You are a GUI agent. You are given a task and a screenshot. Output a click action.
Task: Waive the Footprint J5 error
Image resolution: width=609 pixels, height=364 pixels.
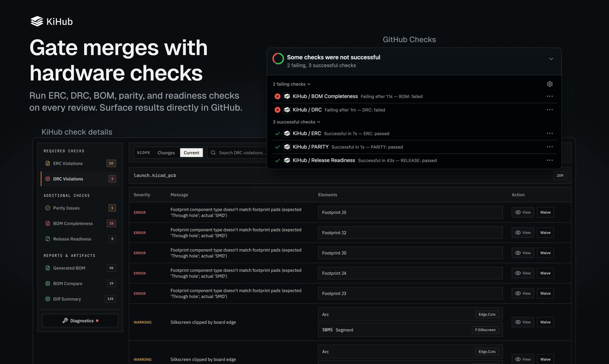click(x=545, y=212)
